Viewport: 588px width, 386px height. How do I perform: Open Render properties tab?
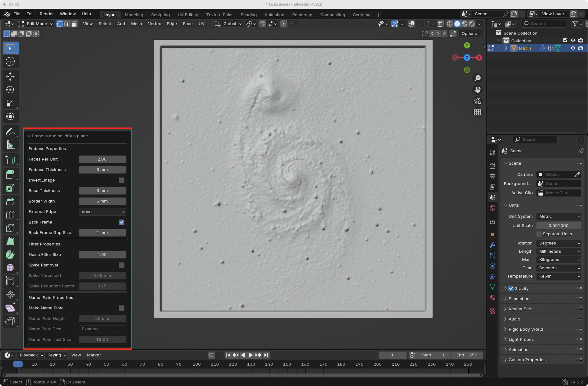tap(492, 166)
